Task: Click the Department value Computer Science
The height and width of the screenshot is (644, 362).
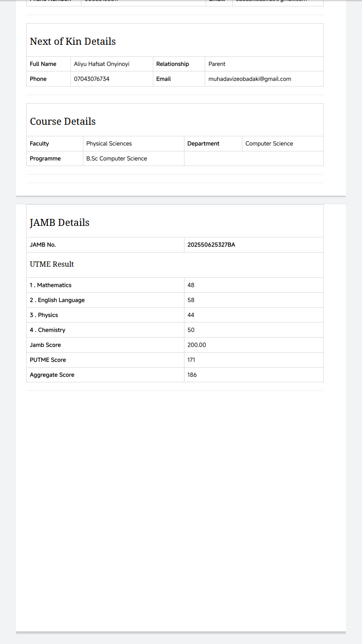Action: click(x=269, y=143)
